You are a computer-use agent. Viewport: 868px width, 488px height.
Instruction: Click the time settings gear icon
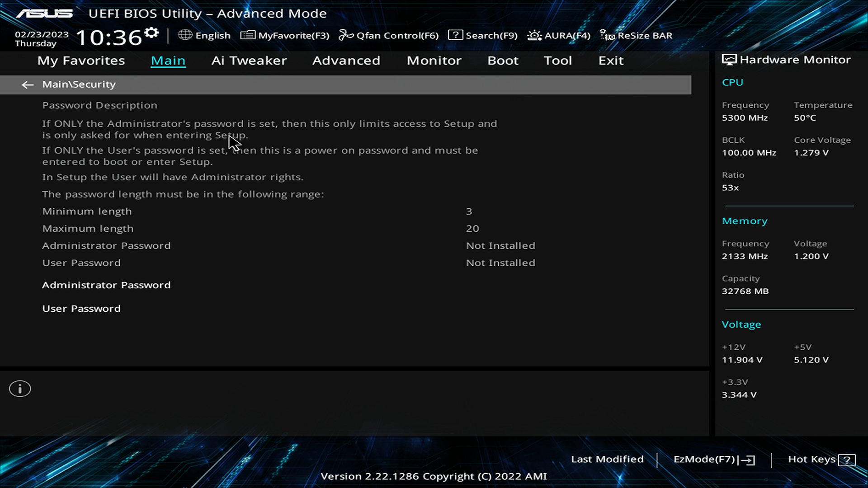click(x=151, y=33)
